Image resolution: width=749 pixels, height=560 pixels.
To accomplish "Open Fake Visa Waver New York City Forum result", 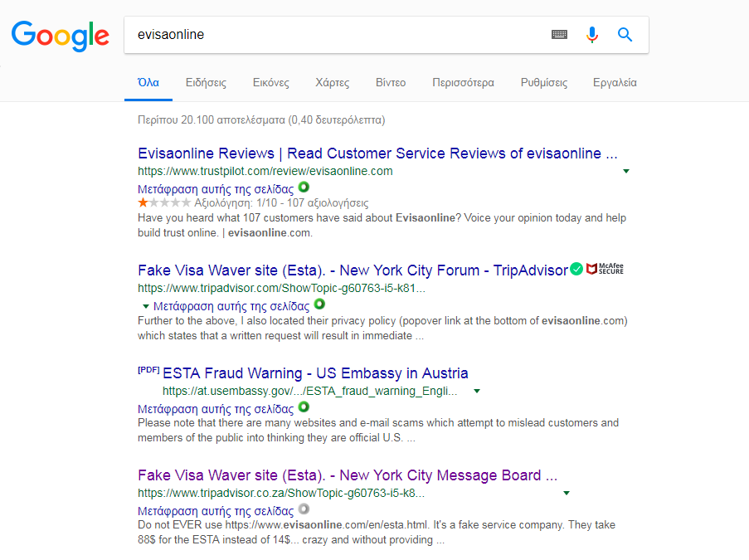I will click(353, 270).
